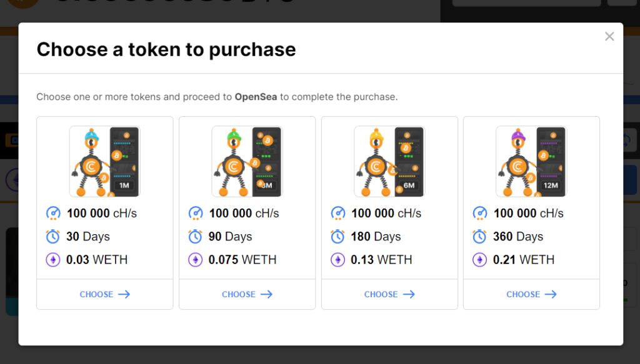Image resolution: width=640 pixels, height=364 pixels.
Task: Select the 1M token robot thumbnail
Action: [104, 161]
